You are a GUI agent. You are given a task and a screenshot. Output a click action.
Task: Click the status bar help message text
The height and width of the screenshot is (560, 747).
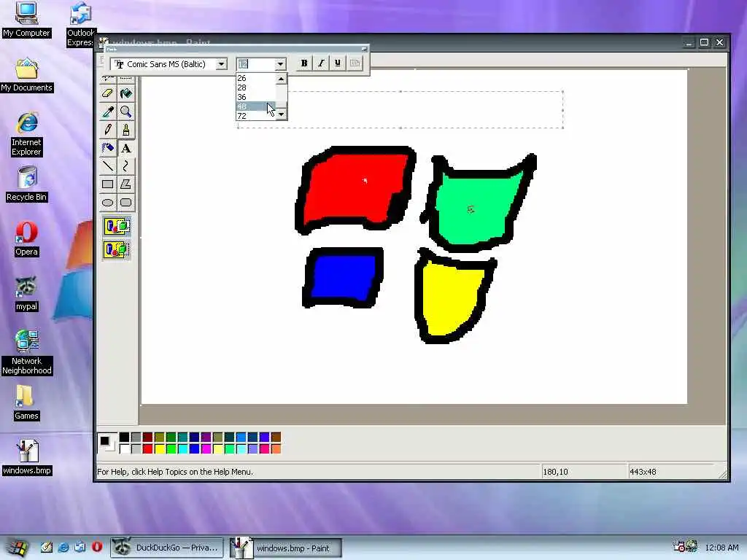point(175,472)
